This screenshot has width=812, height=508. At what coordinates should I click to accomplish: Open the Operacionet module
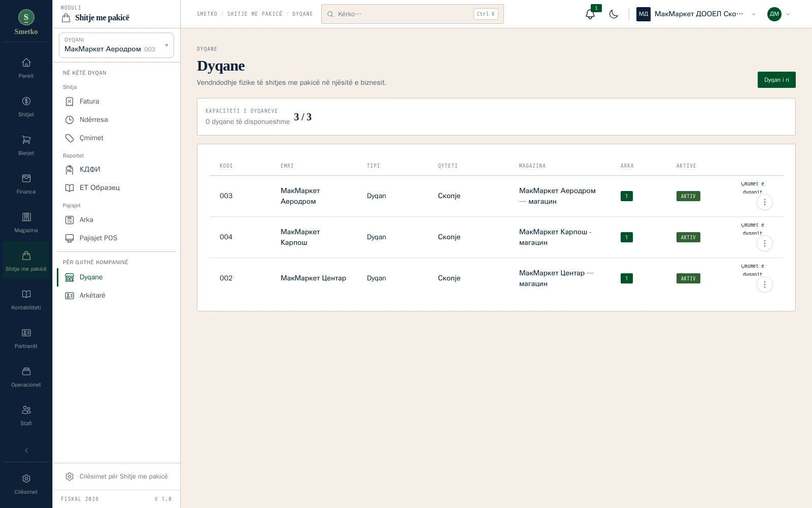pos(26,377)
